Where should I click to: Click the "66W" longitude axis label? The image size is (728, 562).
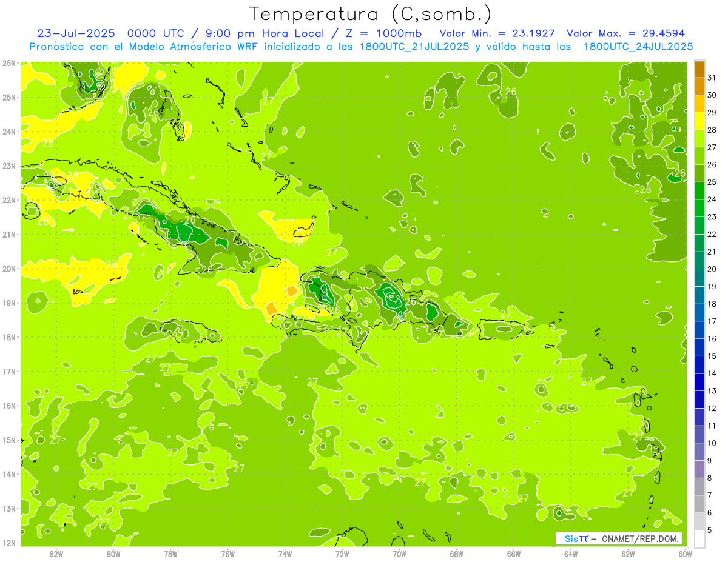pyautogui.click(x=514, y=554)
